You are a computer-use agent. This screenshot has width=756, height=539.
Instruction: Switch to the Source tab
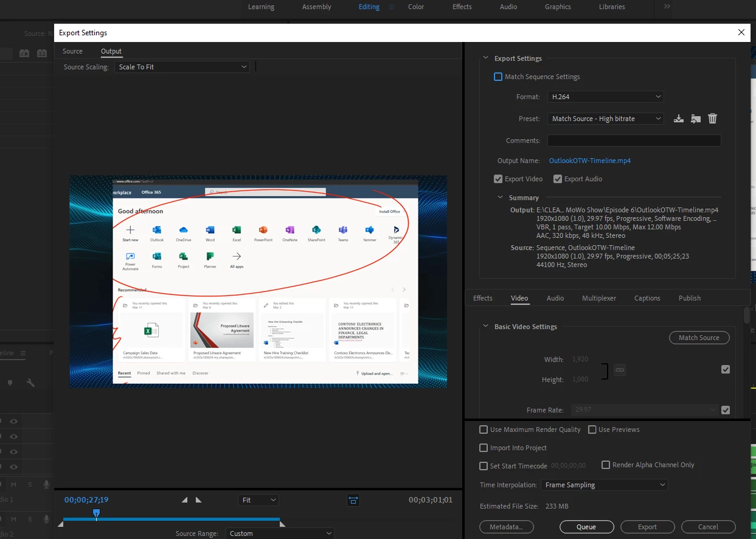click(72, 51)
